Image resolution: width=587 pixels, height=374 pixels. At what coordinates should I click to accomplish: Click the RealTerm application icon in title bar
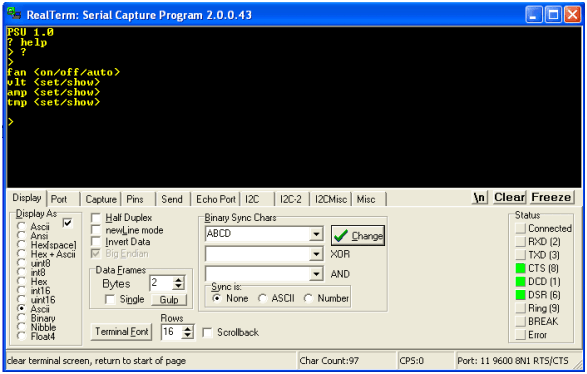(14, 13)
